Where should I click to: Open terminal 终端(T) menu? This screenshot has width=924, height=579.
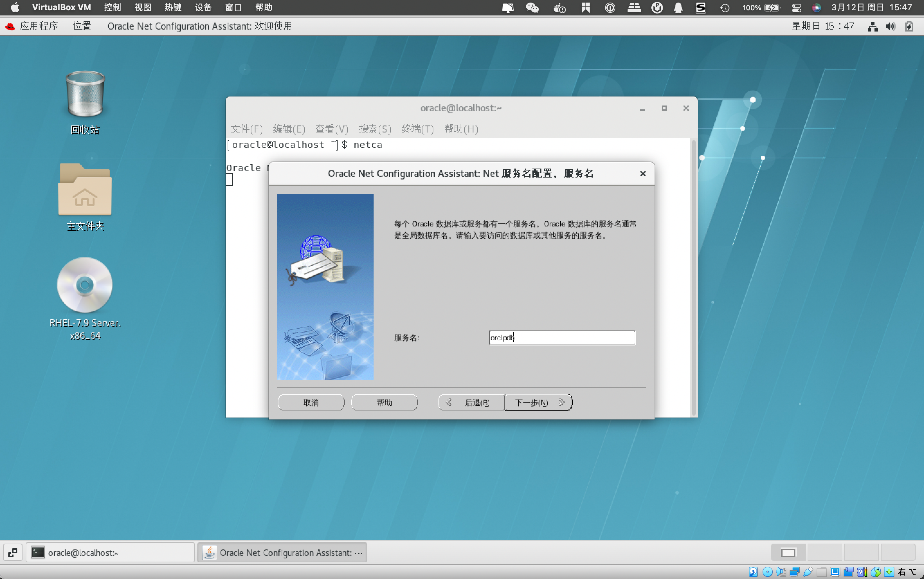(418, 129)
